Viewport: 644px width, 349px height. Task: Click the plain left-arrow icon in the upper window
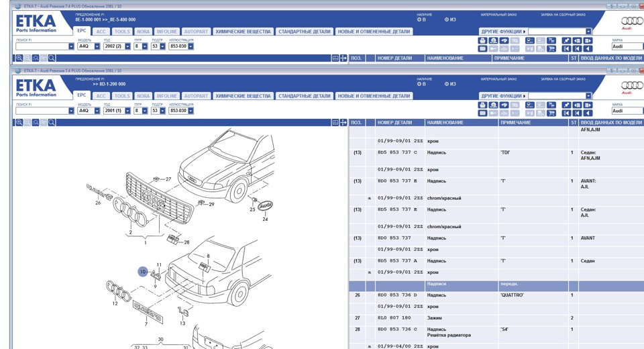(x=588, y=49)
